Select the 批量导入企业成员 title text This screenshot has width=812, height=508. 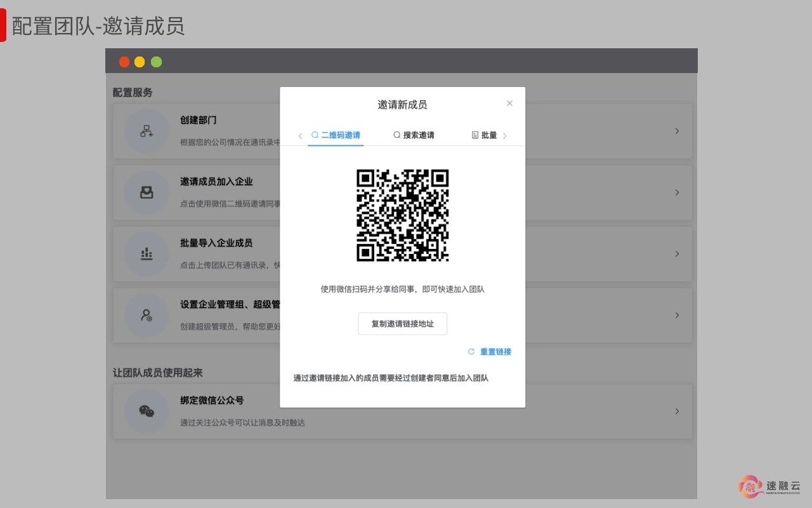tap(216, 243)
